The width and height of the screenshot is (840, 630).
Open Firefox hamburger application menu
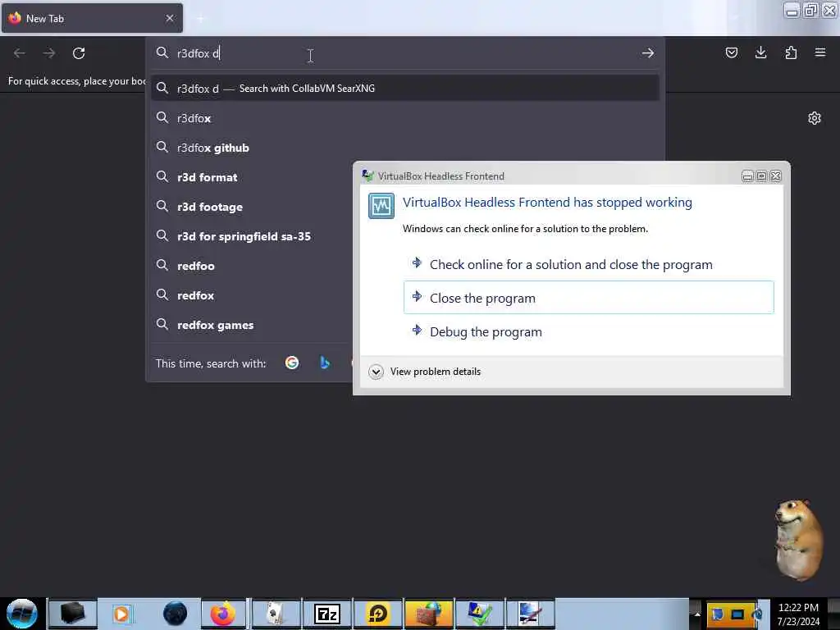point(820,52)
